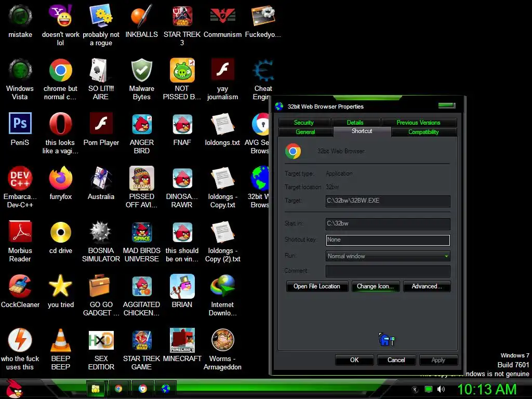
Task: Select the SO LIT!!! AIRE cards icon
Action: (101, 79)
